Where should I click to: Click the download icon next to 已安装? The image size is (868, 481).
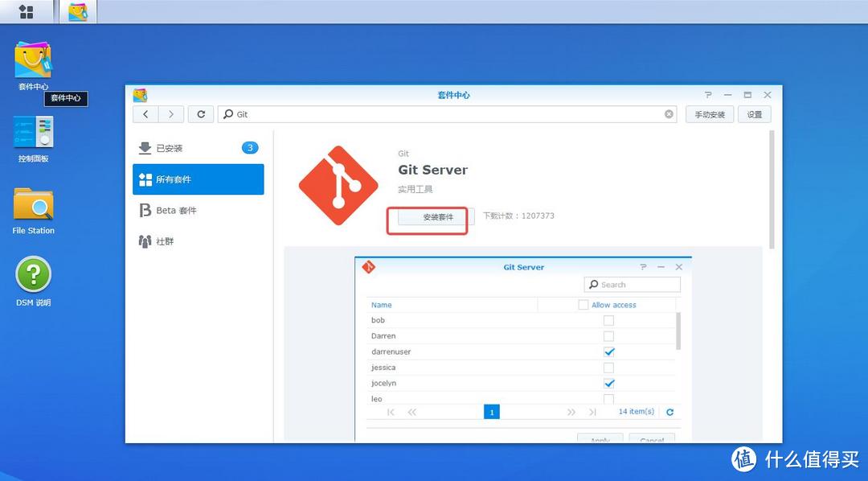click(x=145, y=148)
